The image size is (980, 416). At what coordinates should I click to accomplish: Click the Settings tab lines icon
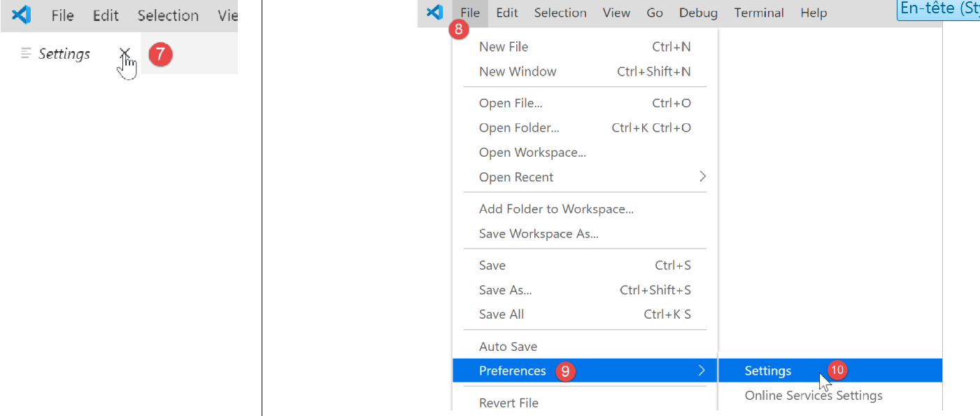(x=27, y=53)
